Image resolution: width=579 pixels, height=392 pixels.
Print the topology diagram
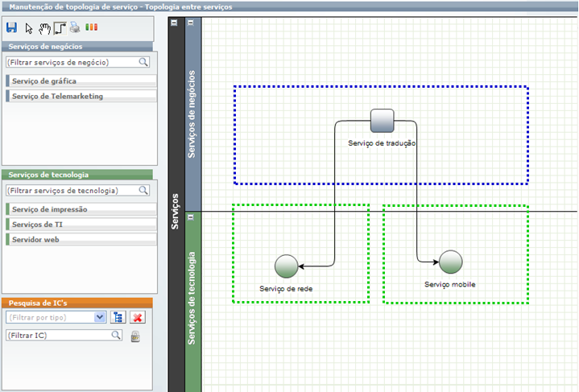coord(75,27)
